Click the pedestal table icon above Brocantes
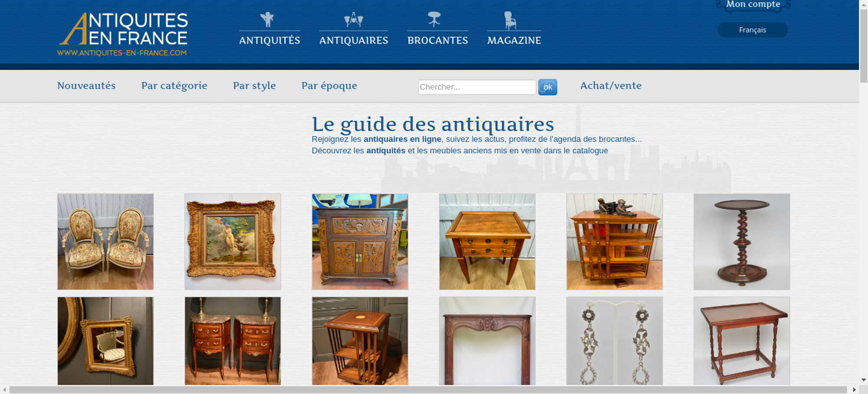Viewport: 868px width, 394px height. point(434,20)
